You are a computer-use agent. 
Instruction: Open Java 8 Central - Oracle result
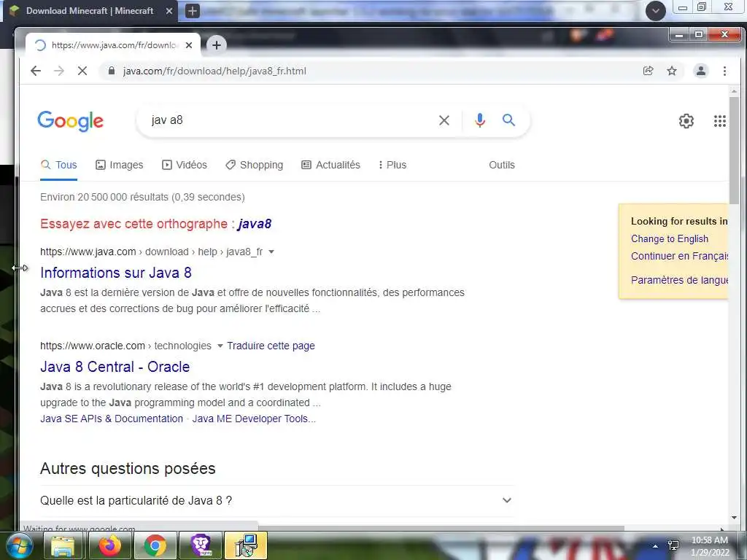point(115,367)
